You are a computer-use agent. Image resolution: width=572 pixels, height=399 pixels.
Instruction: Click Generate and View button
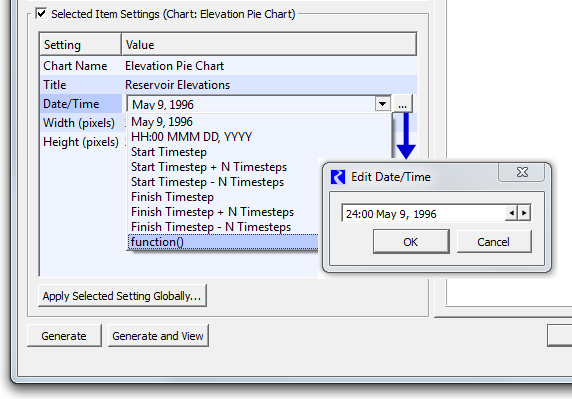[158, 336]
